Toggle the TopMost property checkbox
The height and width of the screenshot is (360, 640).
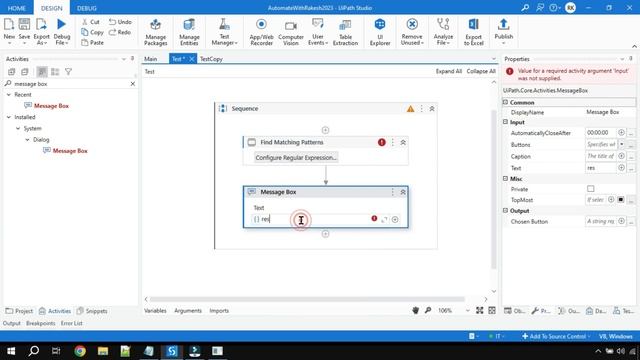coord(620,200)
